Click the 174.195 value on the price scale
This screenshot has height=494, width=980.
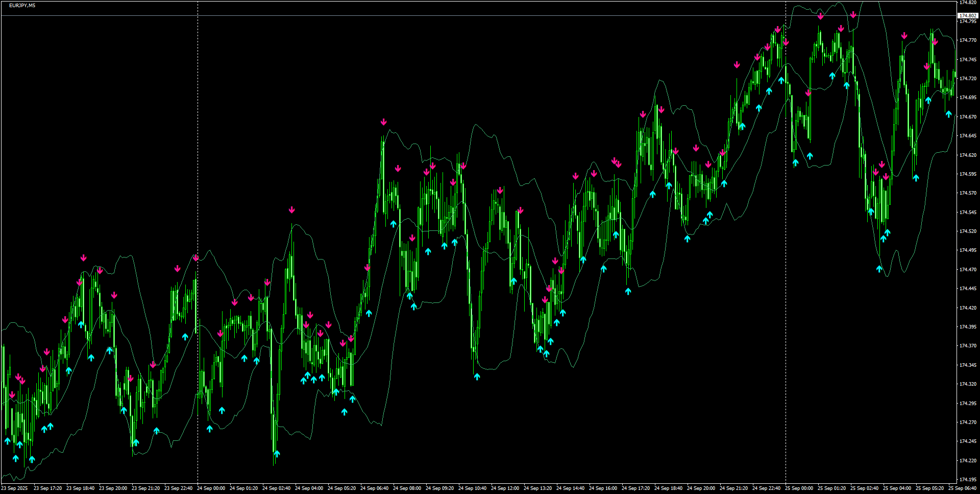click(968, 480)
